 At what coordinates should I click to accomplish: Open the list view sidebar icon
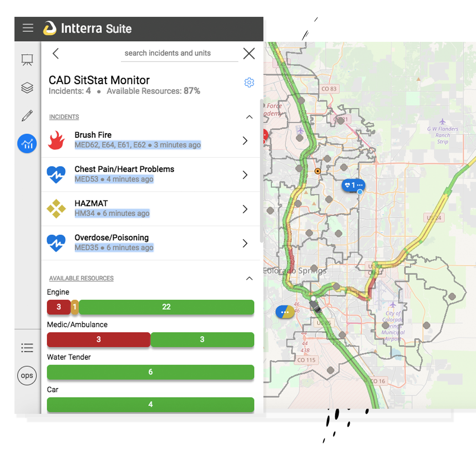click(x=27, y=348)
